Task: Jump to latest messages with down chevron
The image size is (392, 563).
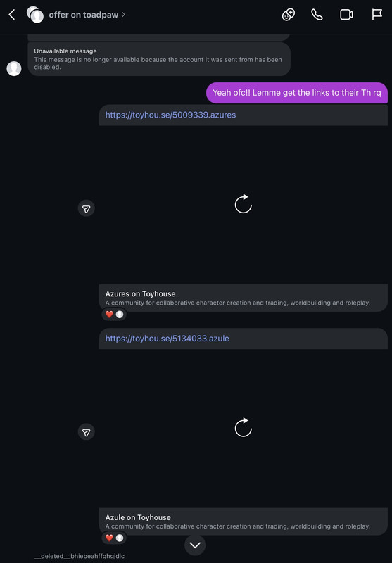Action: click(x=195, y=545)
